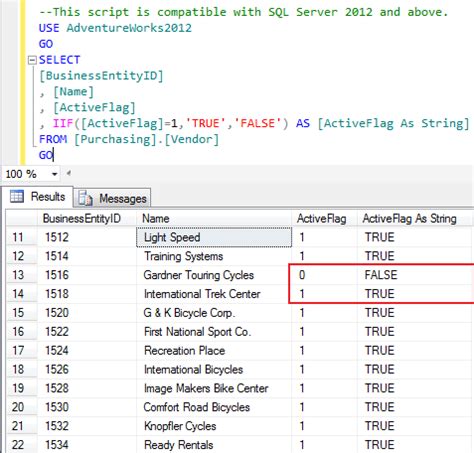Click AdventureWorks2012 in the USE statement
The height and width of the screenshot is (453, 474).
(129, 28)
